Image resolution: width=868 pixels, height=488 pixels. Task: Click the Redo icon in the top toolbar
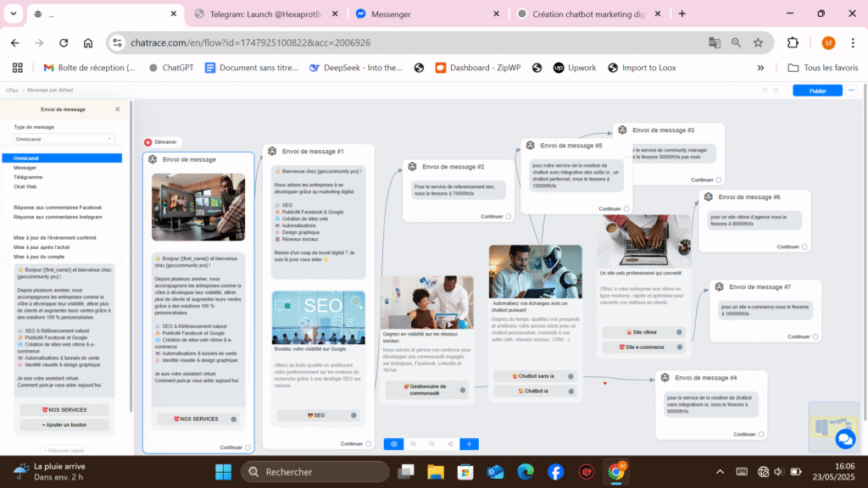775,91
